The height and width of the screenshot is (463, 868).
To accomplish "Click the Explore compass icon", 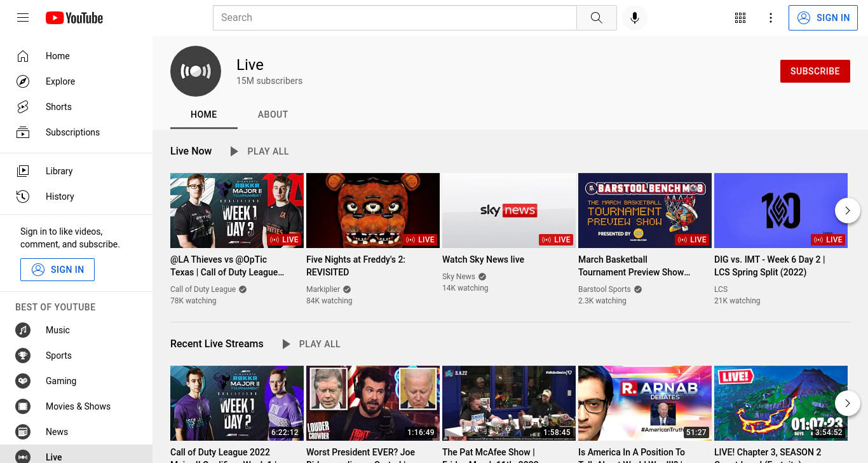I will click(x=23, y=81).
